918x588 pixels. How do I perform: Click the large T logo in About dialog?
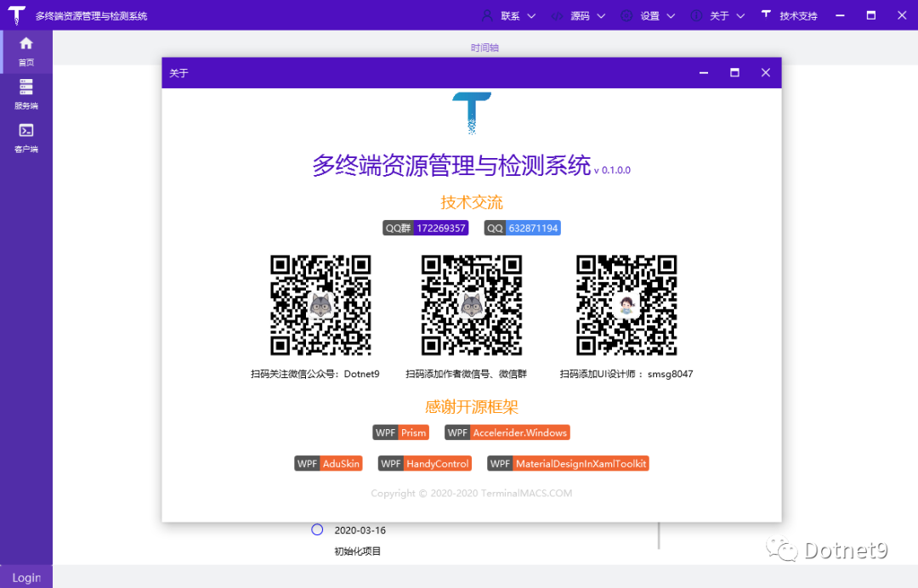(x=472, y=113)
